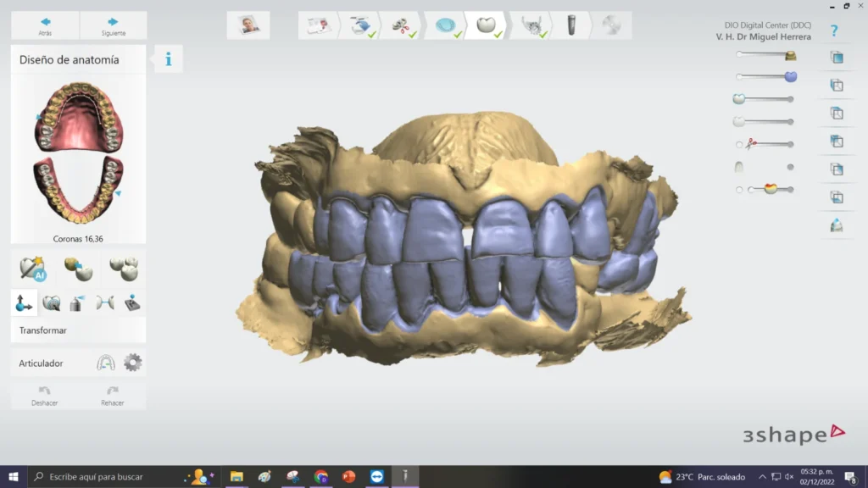
Task: Open the tooth view icon below cube views
Action: (x=837, y=225)
